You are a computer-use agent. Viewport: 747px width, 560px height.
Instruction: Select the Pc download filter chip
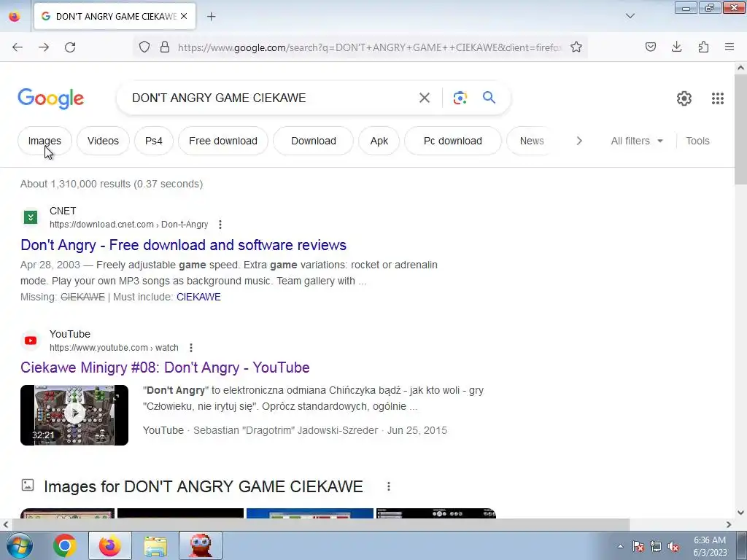[x=453, y=141]
